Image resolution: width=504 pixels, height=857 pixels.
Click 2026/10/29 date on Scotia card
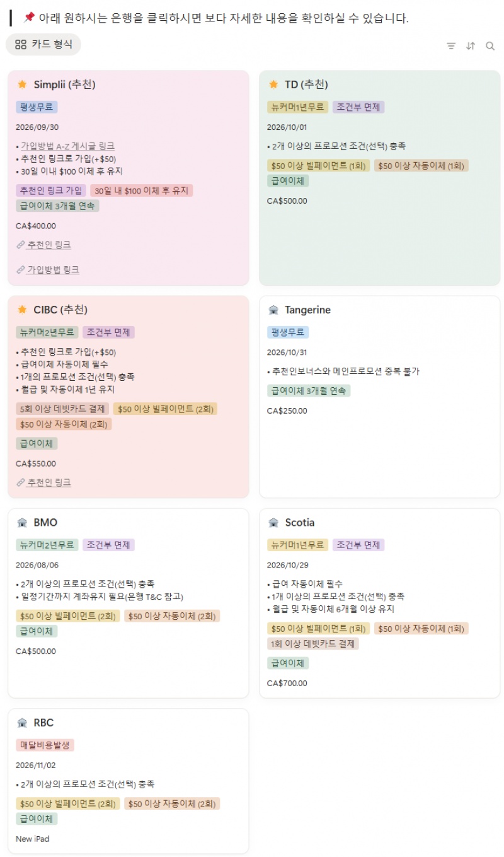point(288,564)
